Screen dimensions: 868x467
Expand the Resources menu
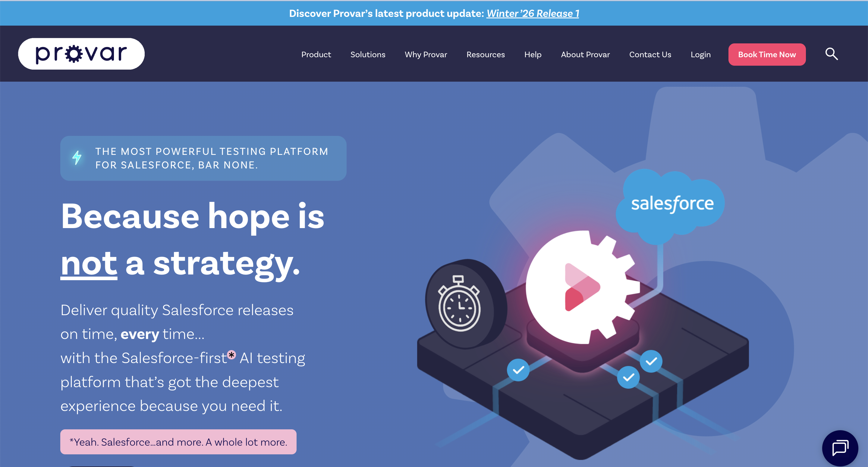click(485, 55)
